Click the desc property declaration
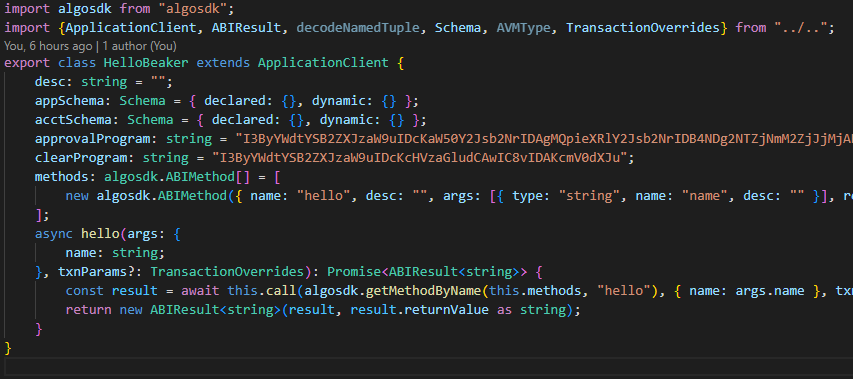The width and height of the screenshot is (853, 379). point(104,82)
